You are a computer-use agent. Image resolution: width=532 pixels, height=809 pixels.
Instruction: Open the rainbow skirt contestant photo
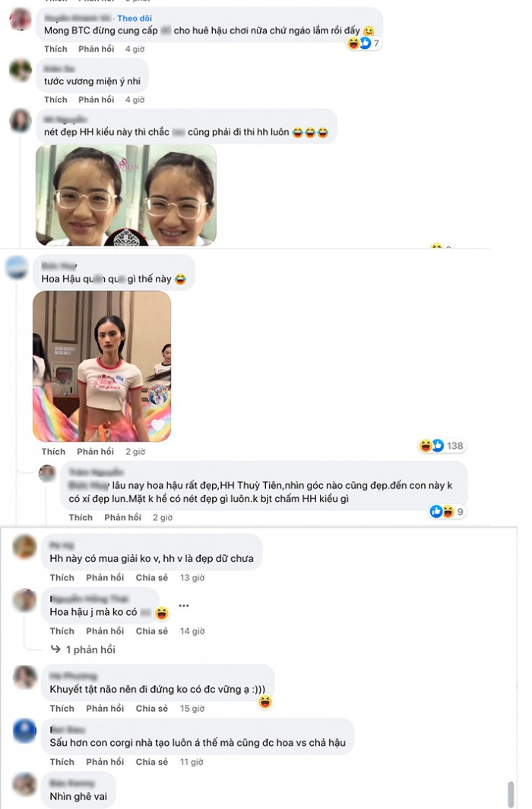point(102,366)
